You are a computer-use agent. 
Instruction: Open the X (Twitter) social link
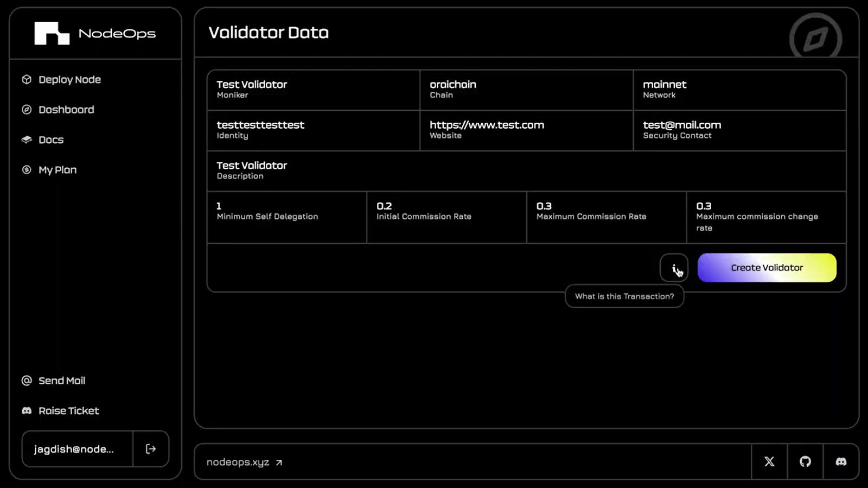pos(769,461)
